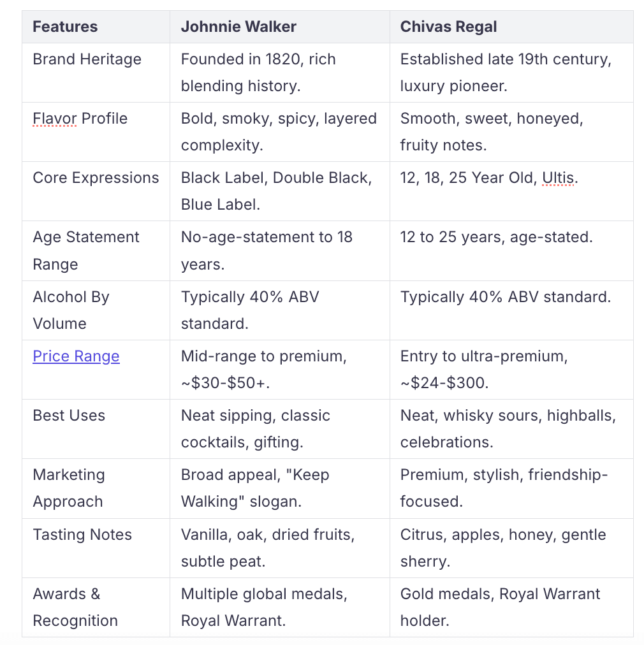Click the Age Statement Range cell
The height and width of the screenshot is (645, 644).
pos(96,251)
